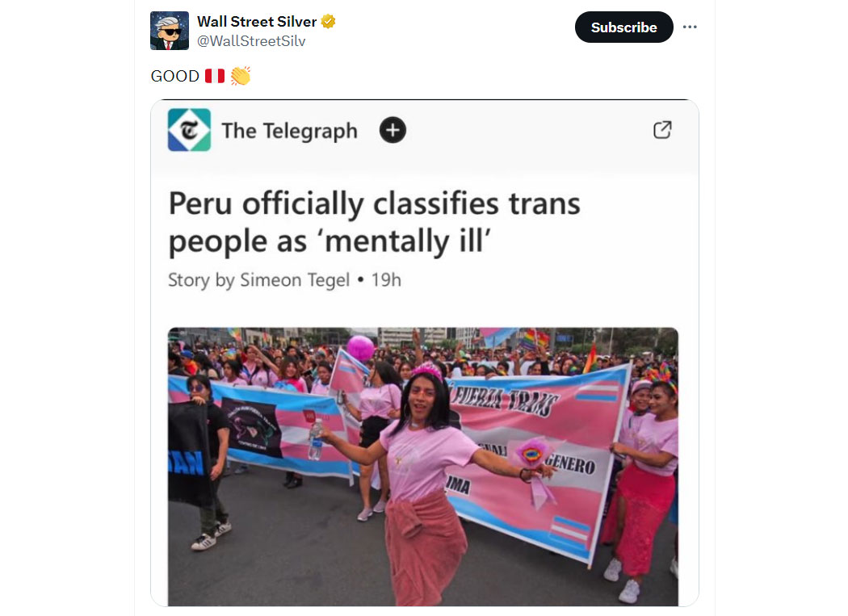The height and width of the screenshot is (616, 848).
Task: Follow The Telegraph with plus icon
Action: click(x=393, y=130)
